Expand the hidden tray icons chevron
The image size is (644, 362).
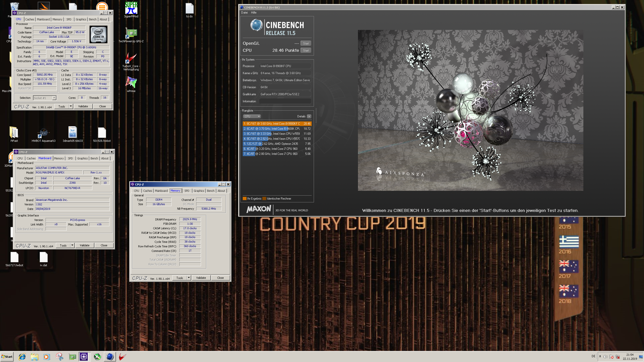pos(600,356)
